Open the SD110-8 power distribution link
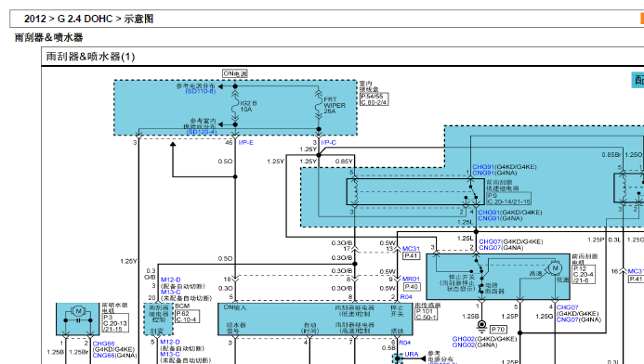Viewport: 644px width, 364px height. (x=200, y=91)
